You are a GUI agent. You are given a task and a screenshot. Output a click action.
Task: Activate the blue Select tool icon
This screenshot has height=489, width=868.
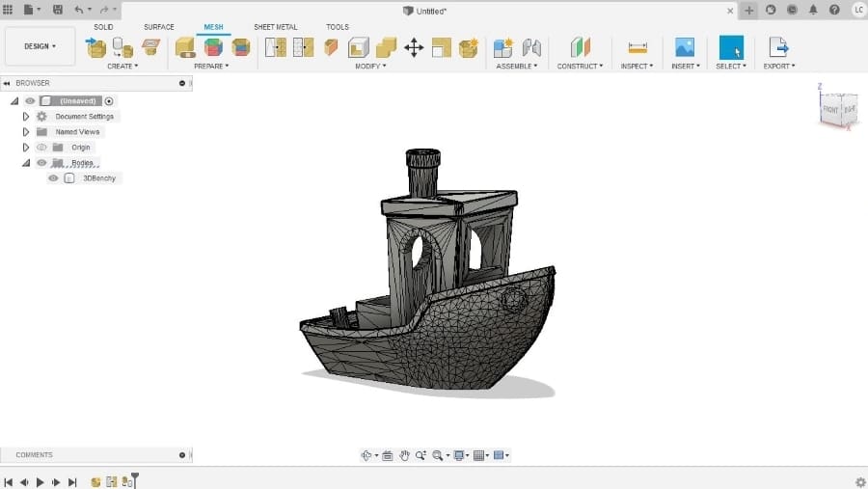731,47
